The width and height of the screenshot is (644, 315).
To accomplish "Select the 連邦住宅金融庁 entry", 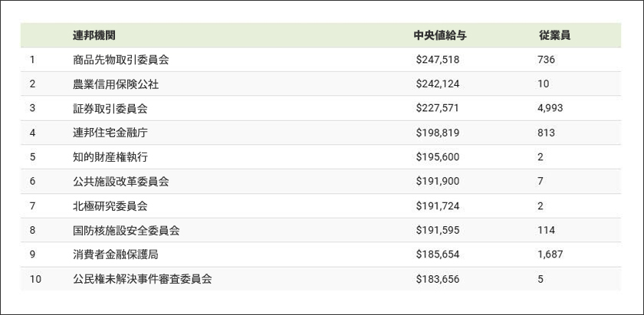I will 110,133.
